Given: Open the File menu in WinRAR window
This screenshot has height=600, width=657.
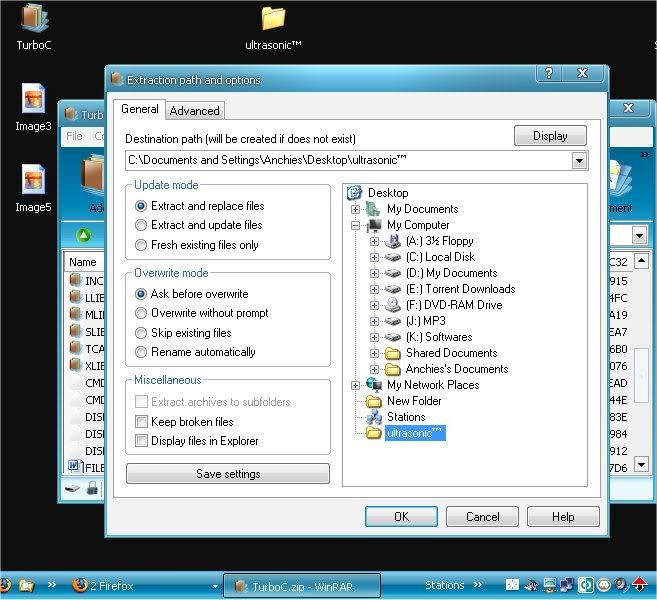Looking at the screenshot, I should pos(74,136).
